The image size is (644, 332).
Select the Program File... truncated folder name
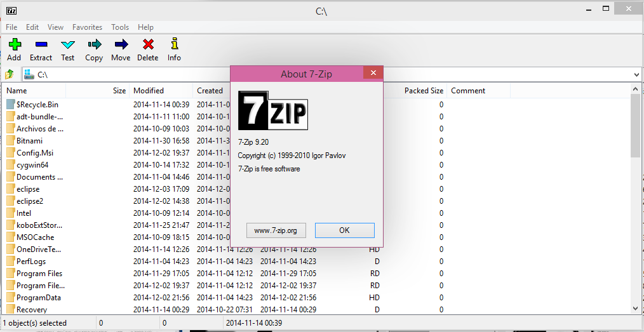[x=41, y=285]
